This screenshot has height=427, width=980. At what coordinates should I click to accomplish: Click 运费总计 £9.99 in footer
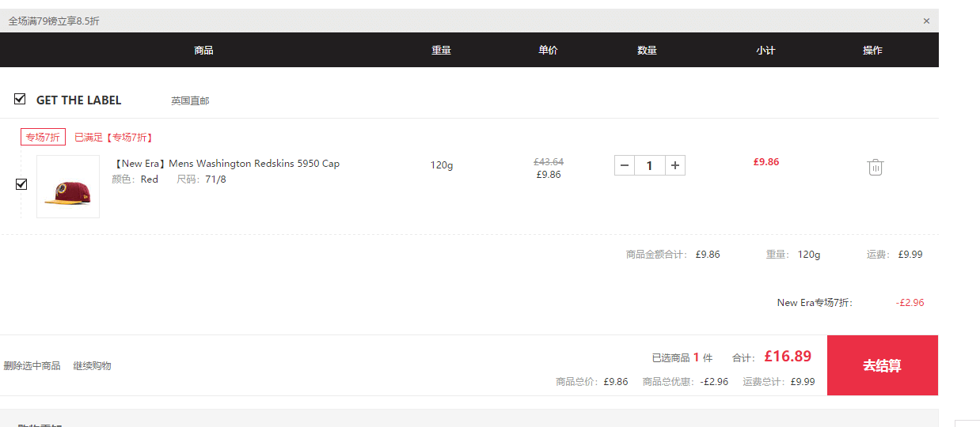779,381
